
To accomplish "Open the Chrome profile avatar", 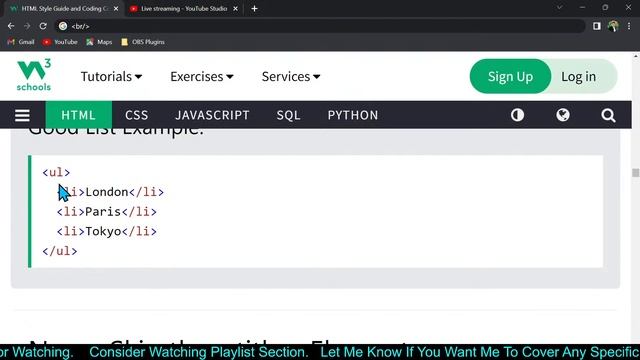I will click(x=613, y=26).
